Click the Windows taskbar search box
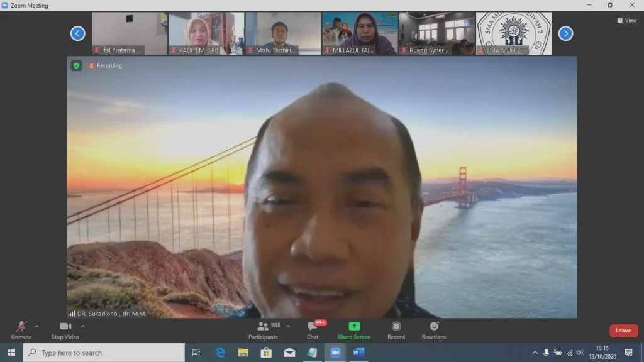The width and height of the screenshot is (644, 362). pyautogui.click(x=104, y=353)
